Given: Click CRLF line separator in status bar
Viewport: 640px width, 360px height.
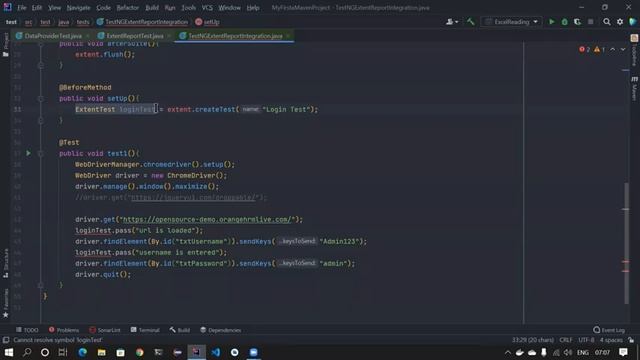Looking at the screenshot, I should (566, 340).
